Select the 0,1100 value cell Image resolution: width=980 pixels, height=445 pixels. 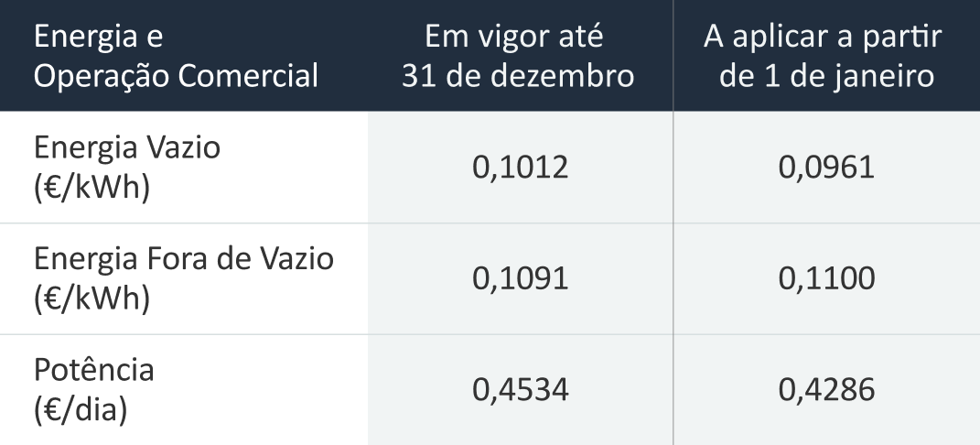click(x=826, y=278)
